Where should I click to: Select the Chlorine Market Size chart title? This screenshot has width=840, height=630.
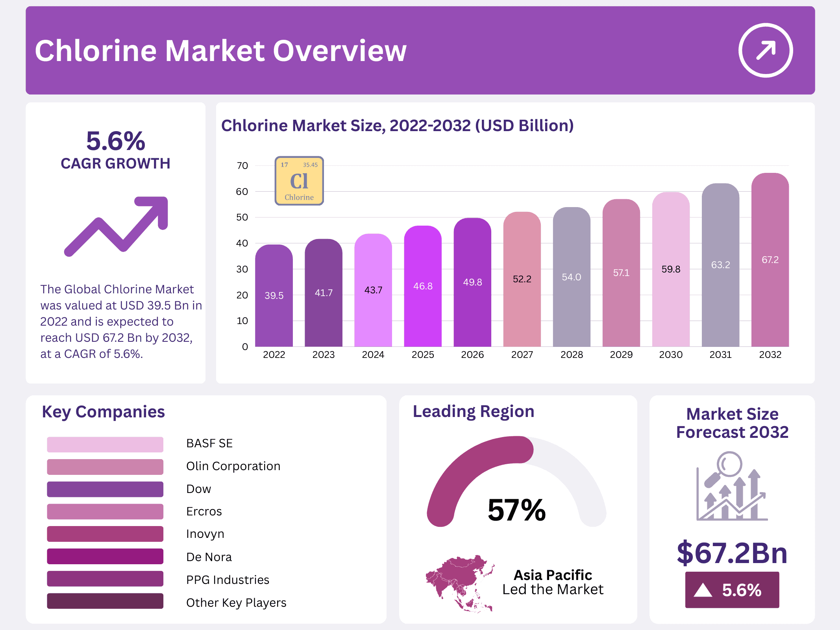click(398, 126)
